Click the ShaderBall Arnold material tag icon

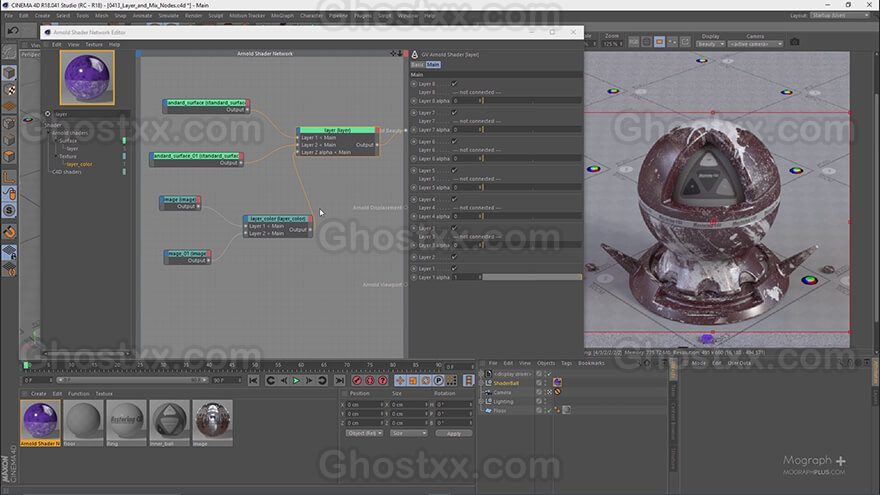[557, 382]
